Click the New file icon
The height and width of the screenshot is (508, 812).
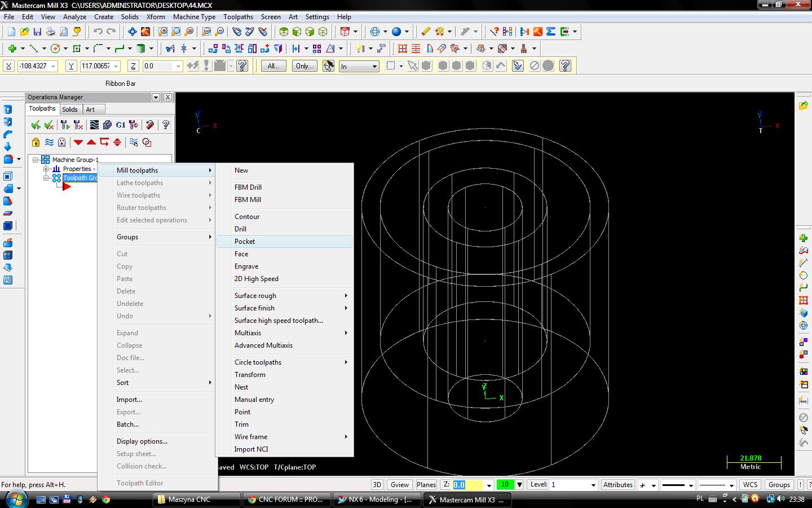(x=11, y=32)
